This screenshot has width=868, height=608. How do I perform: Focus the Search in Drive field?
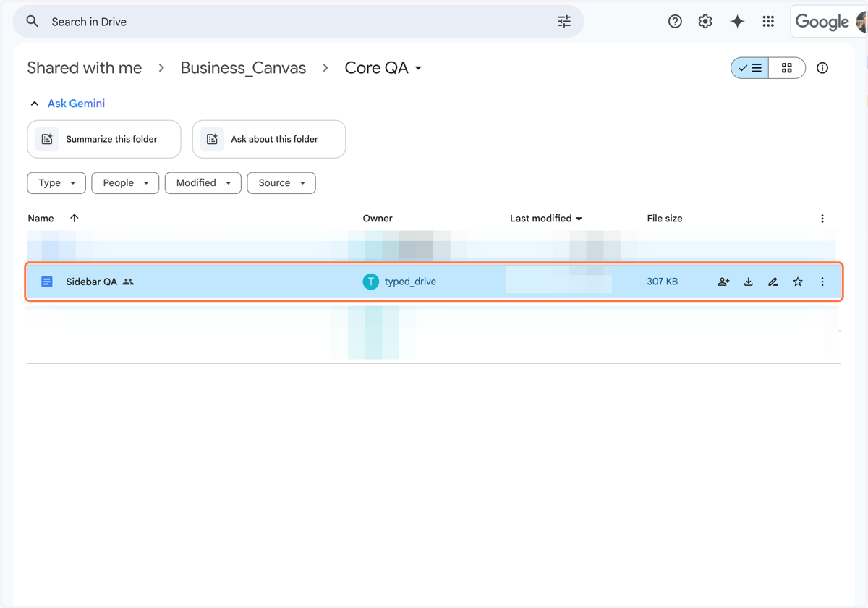tap(298, 22)
